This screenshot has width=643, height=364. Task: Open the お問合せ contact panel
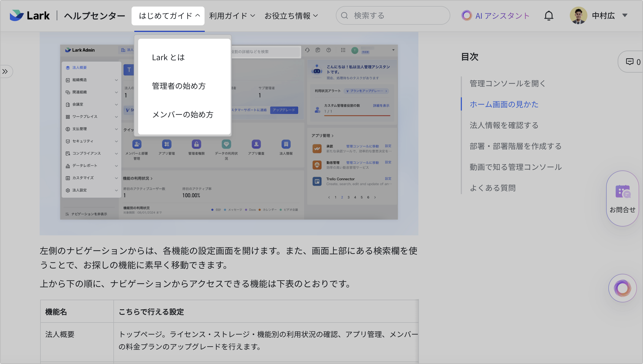coord(623,198)
